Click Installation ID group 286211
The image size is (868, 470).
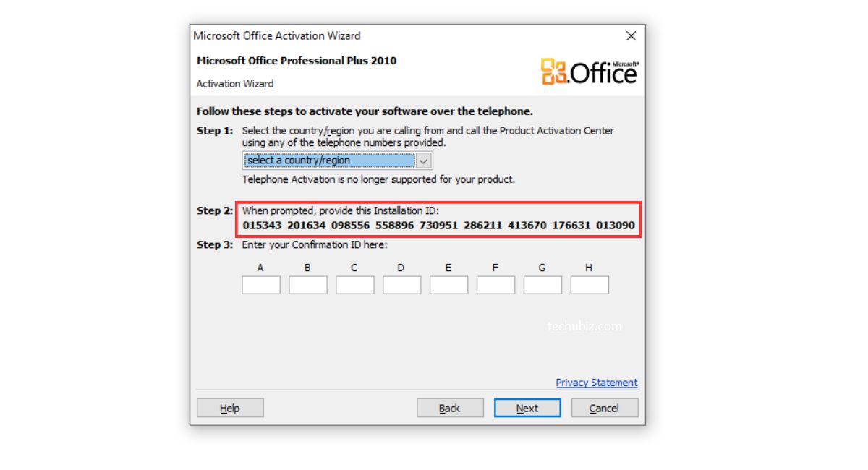coord(483,226)
